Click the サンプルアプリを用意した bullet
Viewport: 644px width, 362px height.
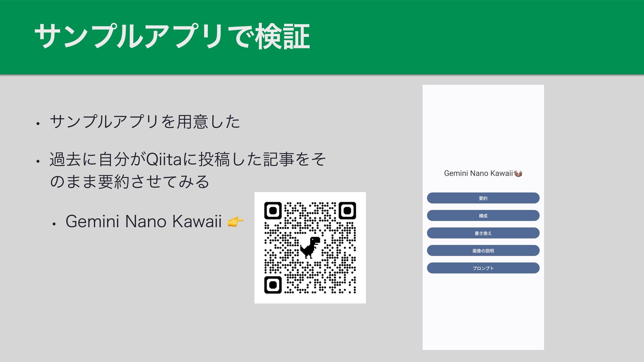click(145, 122)
